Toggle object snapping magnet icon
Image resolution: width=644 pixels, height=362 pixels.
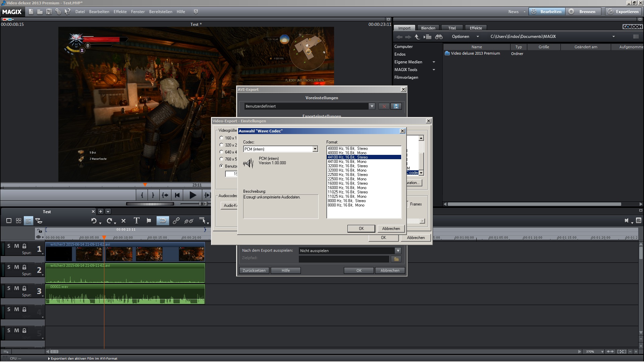point(162,221)
